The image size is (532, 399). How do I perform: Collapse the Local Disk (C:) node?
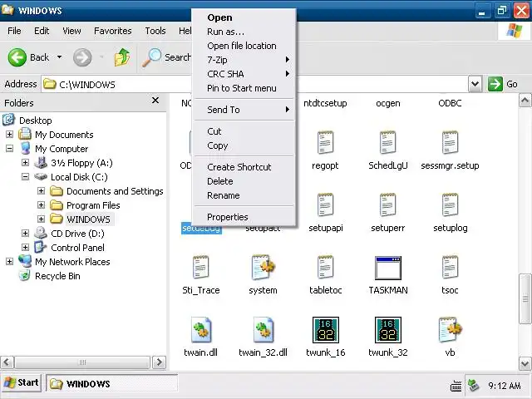(25, 177)
